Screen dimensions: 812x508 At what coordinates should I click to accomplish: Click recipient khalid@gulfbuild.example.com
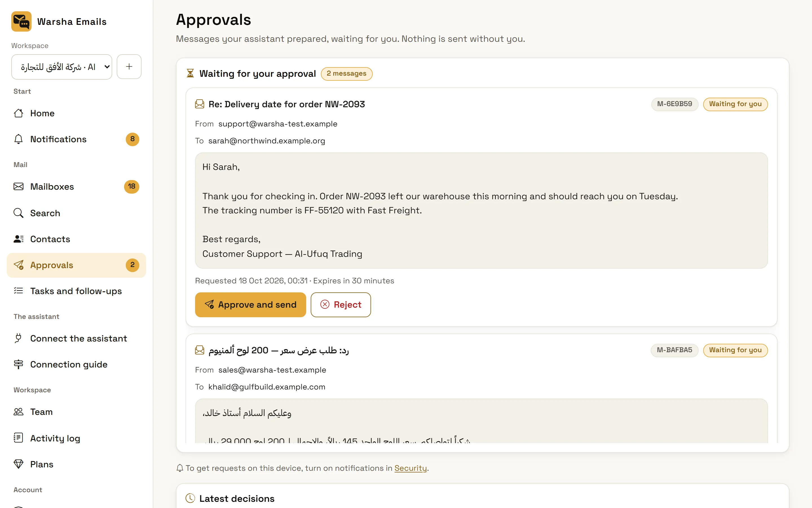pos(267,387)
